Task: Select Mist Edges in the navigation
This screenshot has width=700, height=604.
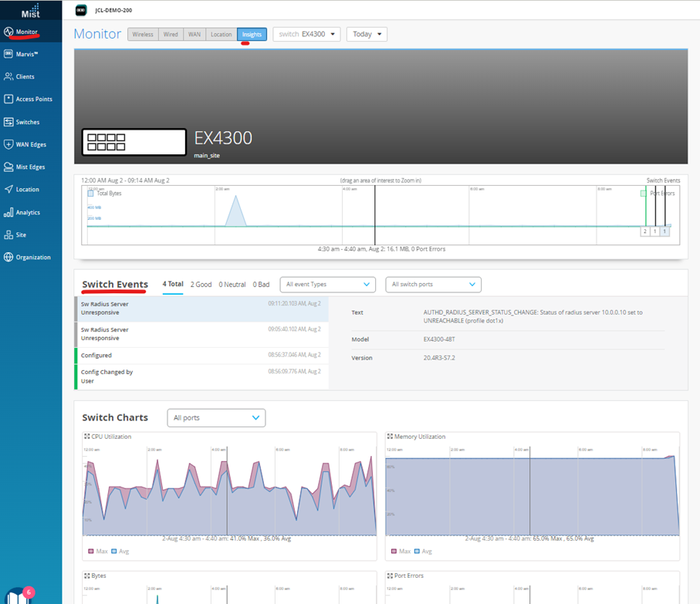Action: [x=31, y=167]
